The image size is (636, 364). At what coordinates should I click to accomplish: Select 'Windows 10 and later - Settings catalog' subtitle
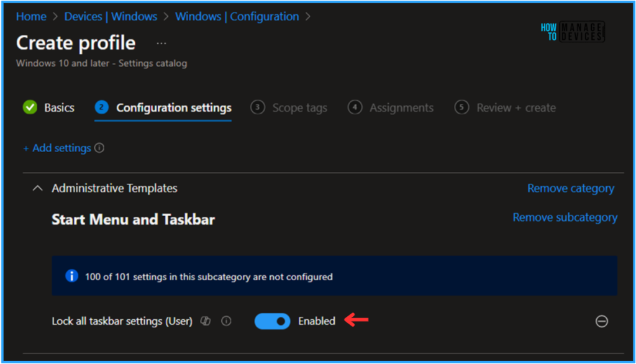click(101, 63)
